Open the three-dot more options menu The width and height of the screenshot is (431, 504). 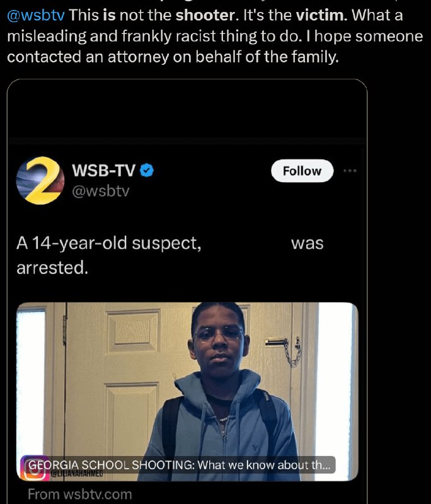coord(350,171)
